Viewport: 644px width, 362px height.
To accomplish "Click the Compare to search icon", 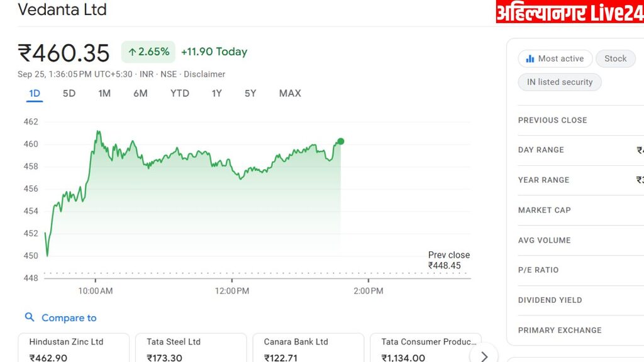I will click(x=30, y=317).
